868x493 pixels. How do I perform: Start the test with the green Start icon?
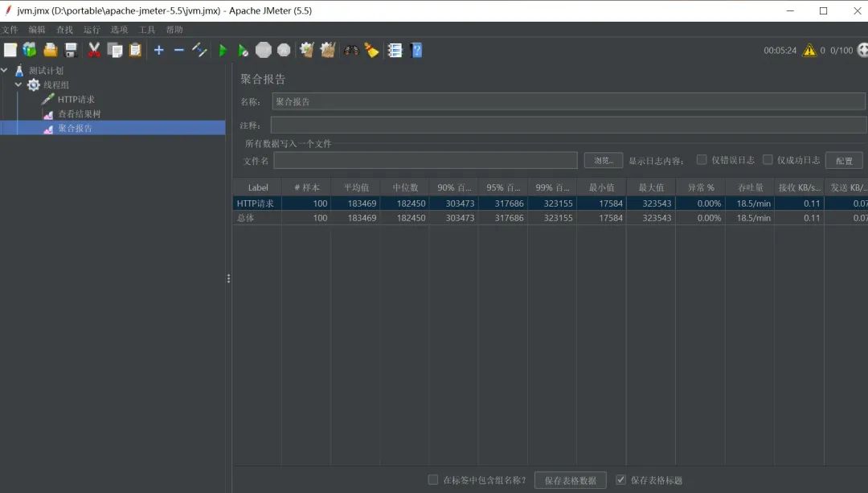[223, 50]
